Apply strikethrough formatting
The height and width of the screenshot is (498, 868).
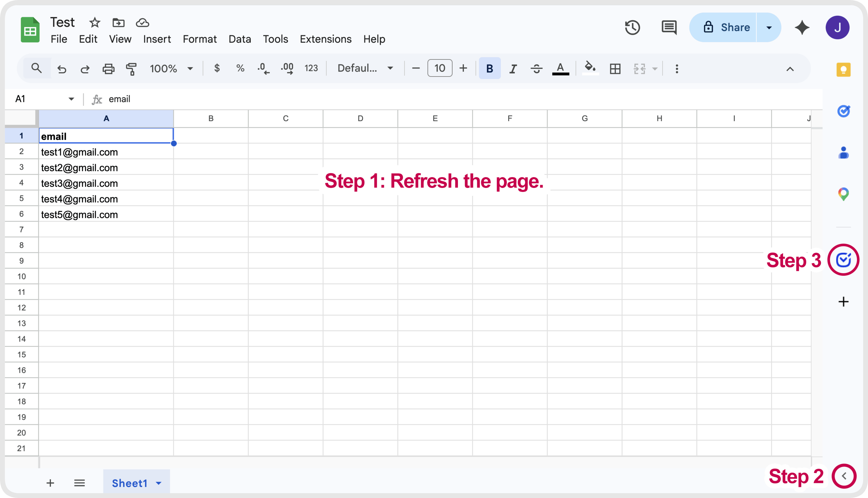tap(536, 68)
